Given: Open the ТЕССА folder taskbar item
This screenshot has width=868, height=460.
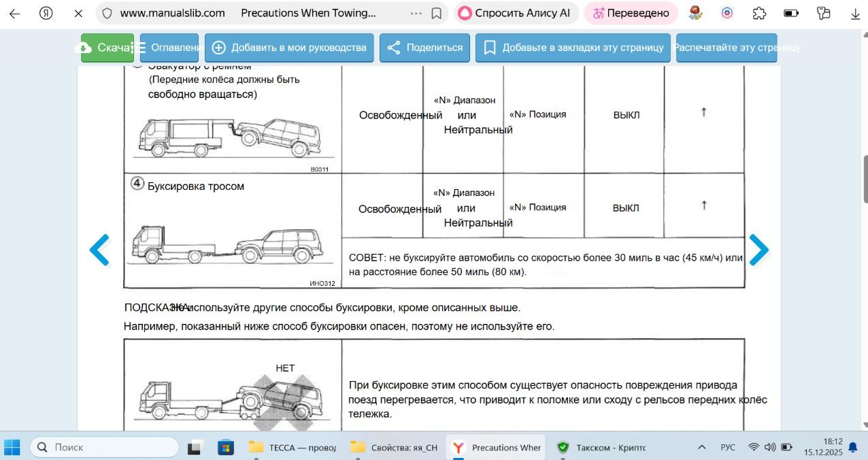Looking at the screenshot, I should (x=291, y=447).
